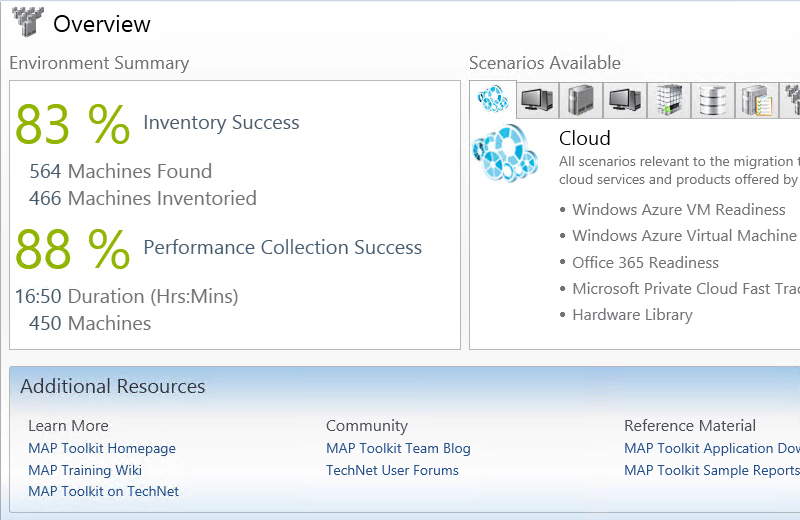Select Windows Azure VM Readiness scenario

pyautogui.click(x=679, y=210)
